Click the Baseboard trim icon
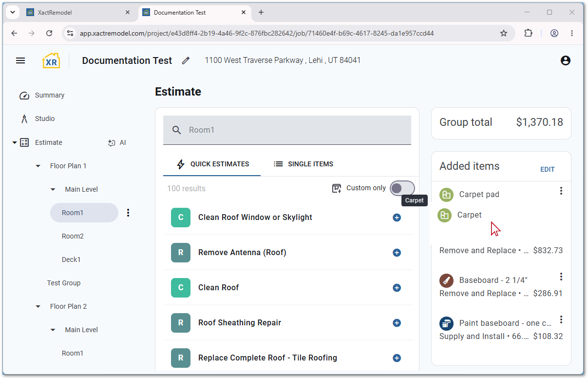Image resolution: width=588 pixels, height=379 pixels. (x=447, y=280)
